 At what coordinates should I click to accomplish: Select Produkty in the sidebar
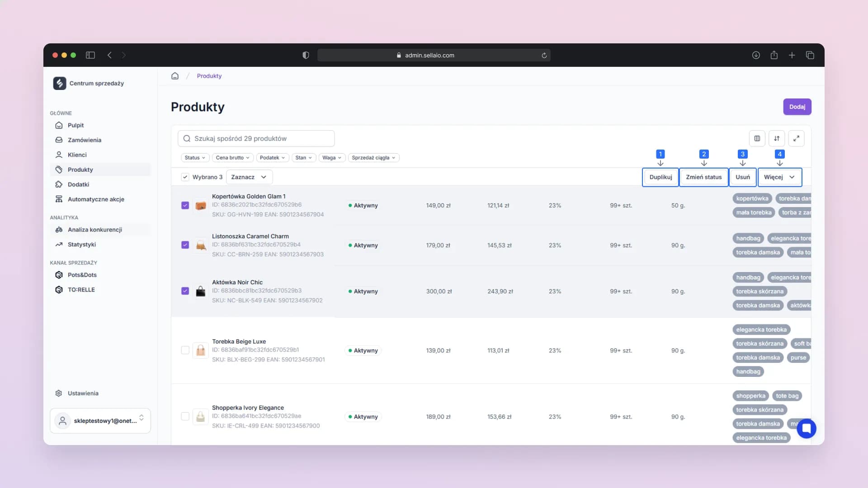pos(100,169)
